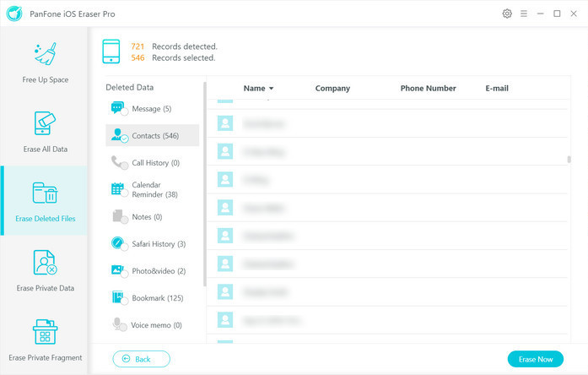Switch to Erase Private Data tab
Viewport: 588px width, 375px height.
tap(45, 270)
